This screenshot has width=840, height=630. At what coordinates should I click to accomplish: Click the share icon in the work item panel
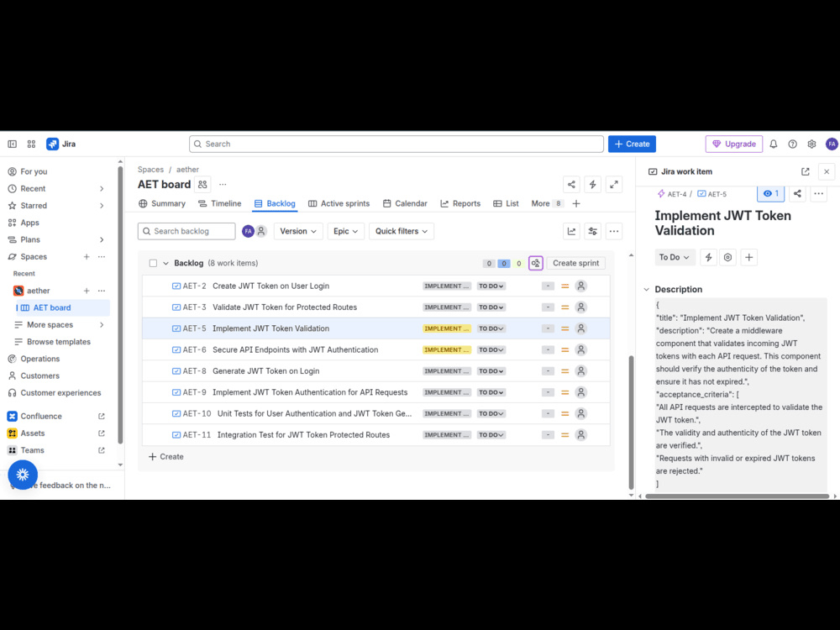(797, 193)
